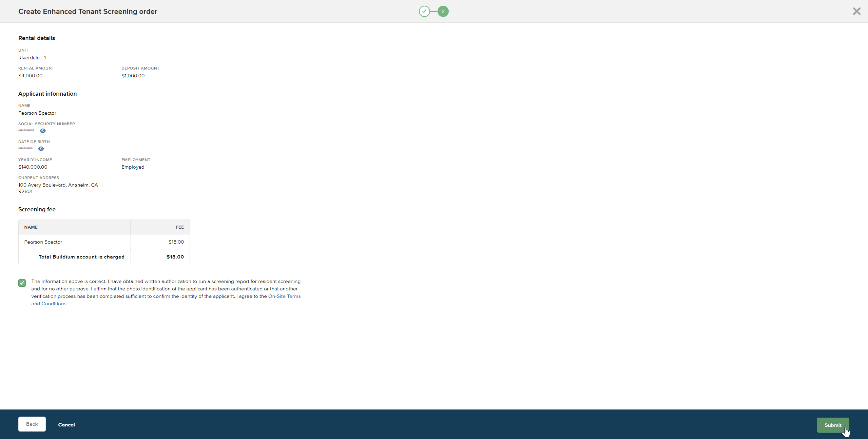The image size is (868, 439).
Task: Click the Pearson Spector applicant name
Action: pyautogui.click(x=37, y=113)
